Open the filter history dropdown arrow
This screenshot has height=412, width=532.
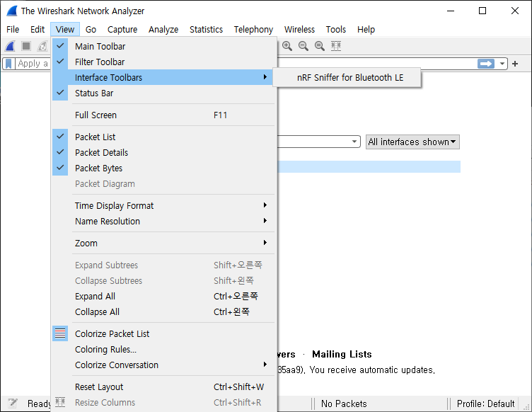click(502, 64)
